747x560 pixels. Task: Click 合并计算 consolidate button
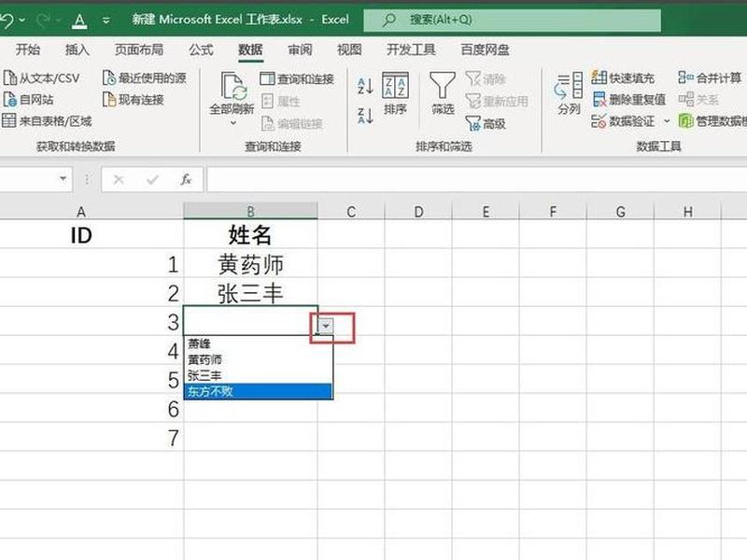tap(710, 77)
